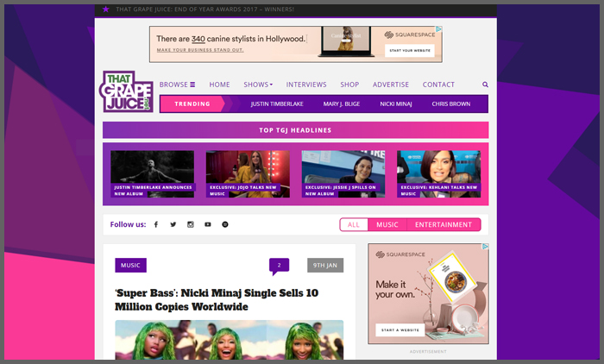The width and height of the screenshot is (604, 364).
Task: Open the Advertise page
Action: click(391, 85)
